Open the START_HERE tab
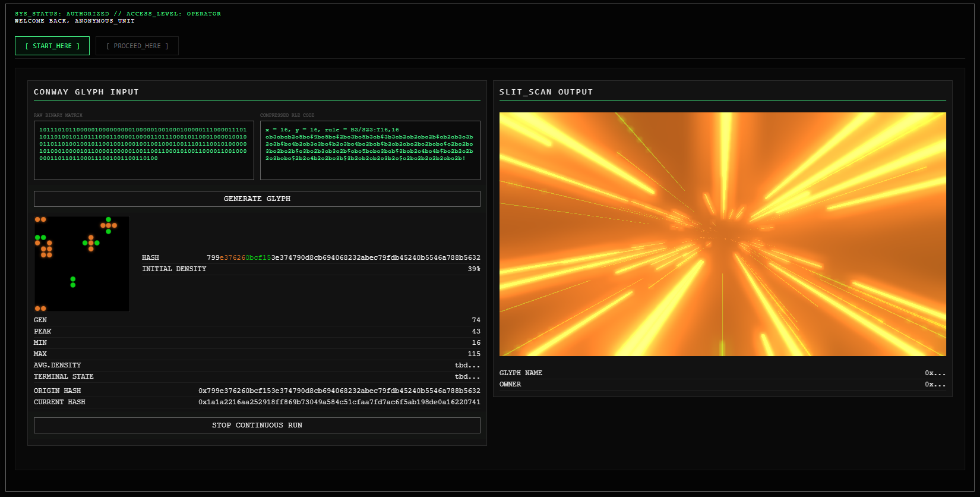This screenshot has width=980, height=497. click(52, 46)
